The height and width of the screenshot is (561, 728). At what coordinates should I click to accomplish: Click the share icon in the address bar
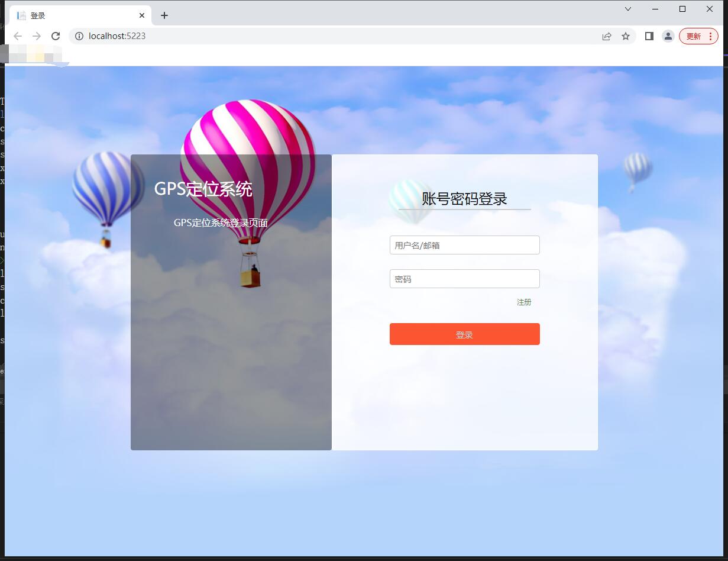tap(607, 36)
